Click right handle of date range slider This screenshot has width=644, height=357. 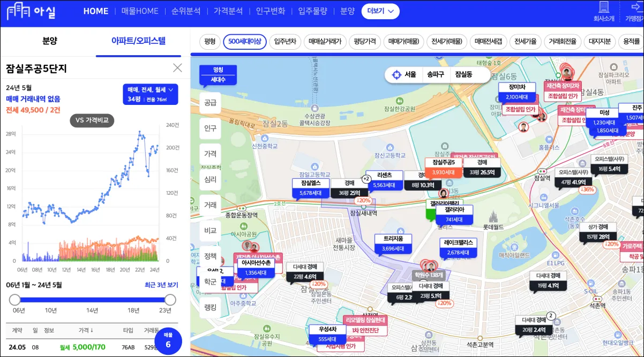pyautogui.click(x=170, y=299)
